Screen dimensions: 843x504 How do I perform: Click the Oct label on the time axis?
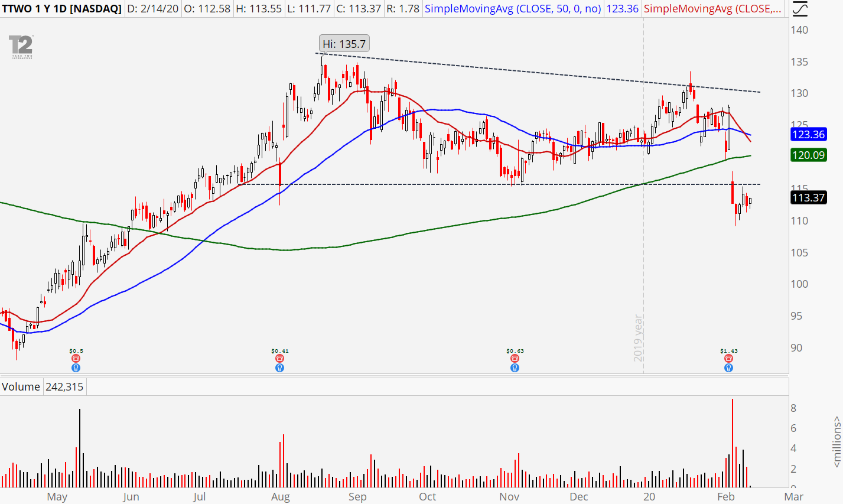[428, 496]
